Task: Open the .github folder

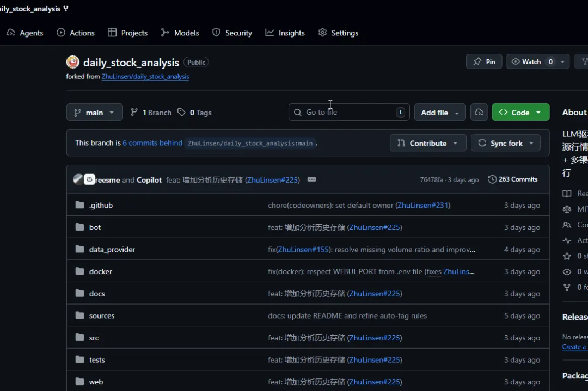Action: click(x=101, y=205)
